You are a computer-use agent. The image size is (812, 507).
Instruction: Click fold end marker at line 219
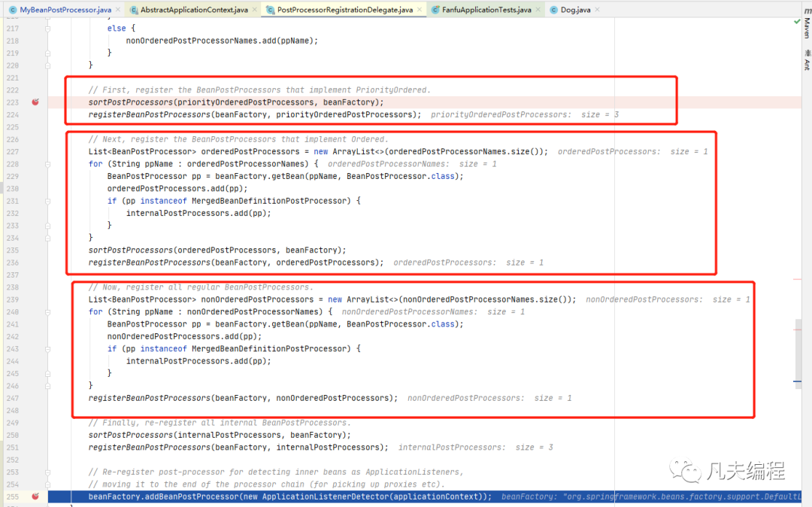(47, 53)
